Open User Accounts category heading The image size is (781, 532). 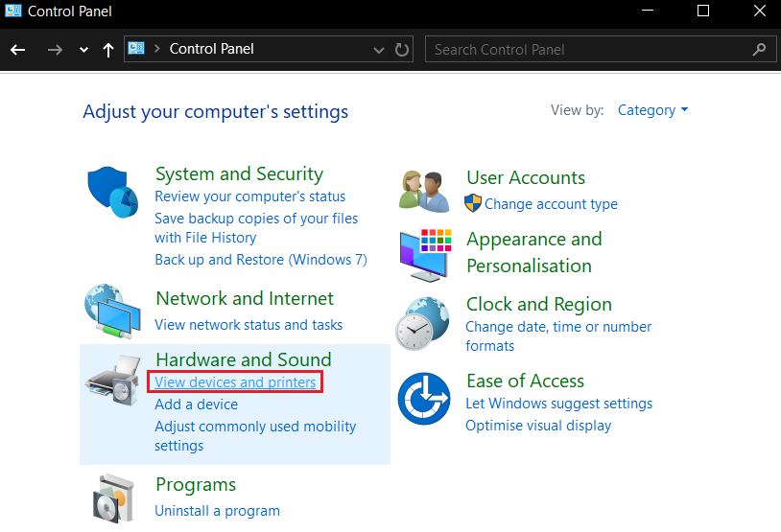point(526,177)
